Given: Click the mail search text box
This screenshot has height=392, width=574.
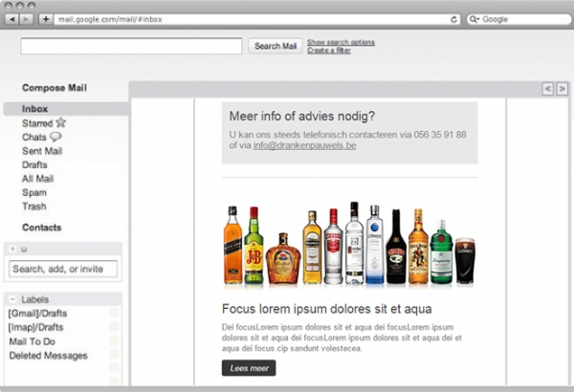Looking at the screenshot, I should 131,46.
